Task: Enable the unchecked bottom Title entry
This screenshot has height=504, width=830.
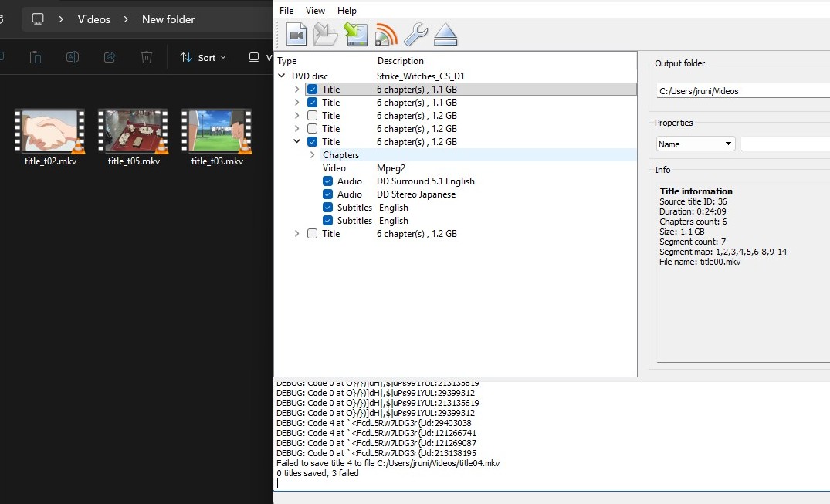Action: [x=312, y=233]
